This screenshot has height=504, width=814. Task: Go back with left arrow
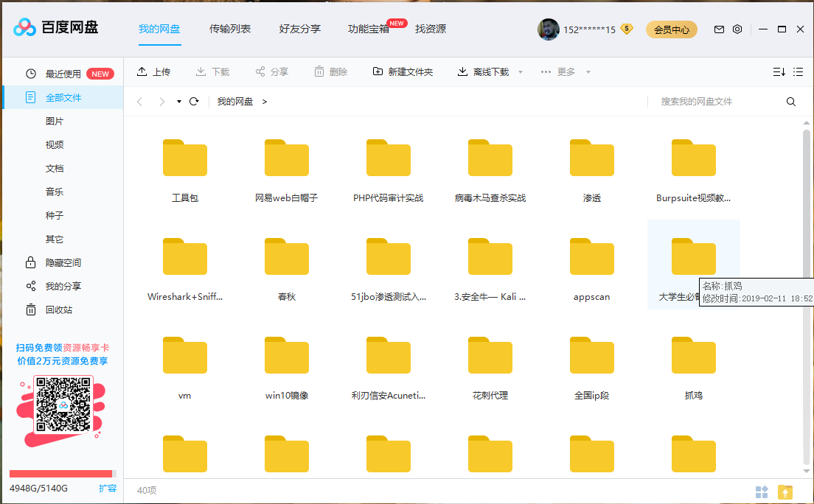point(139,101)
